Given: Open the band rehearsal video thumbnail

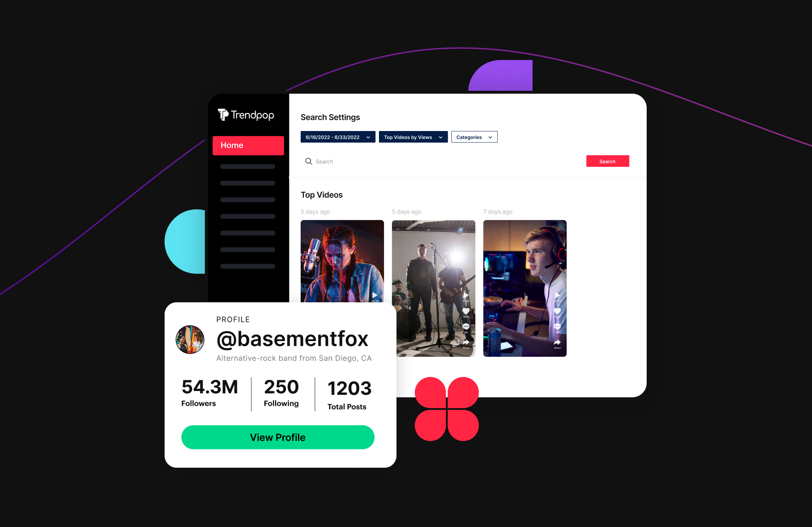Looking at the screenshot, I should click(433, 288).
